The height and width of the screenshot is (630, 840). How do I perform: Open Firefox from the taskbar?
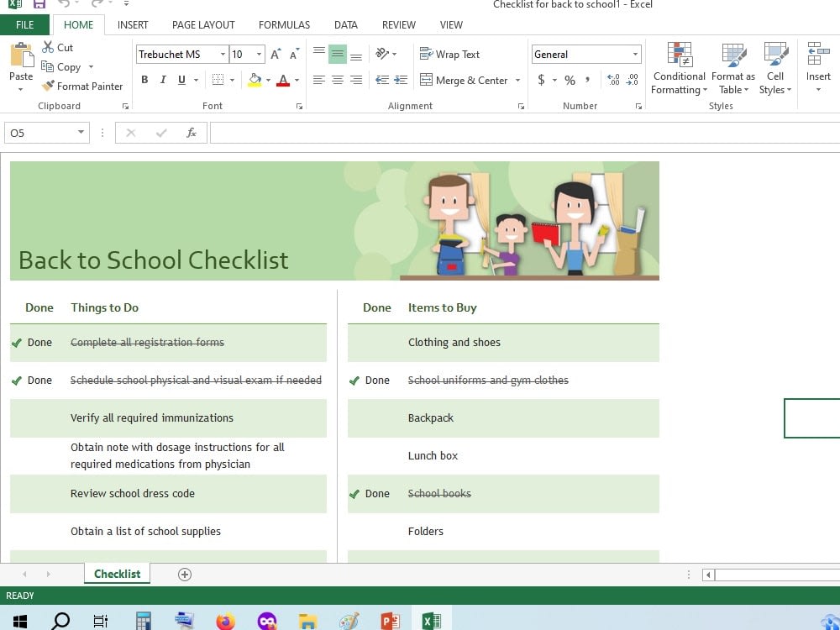226,621
